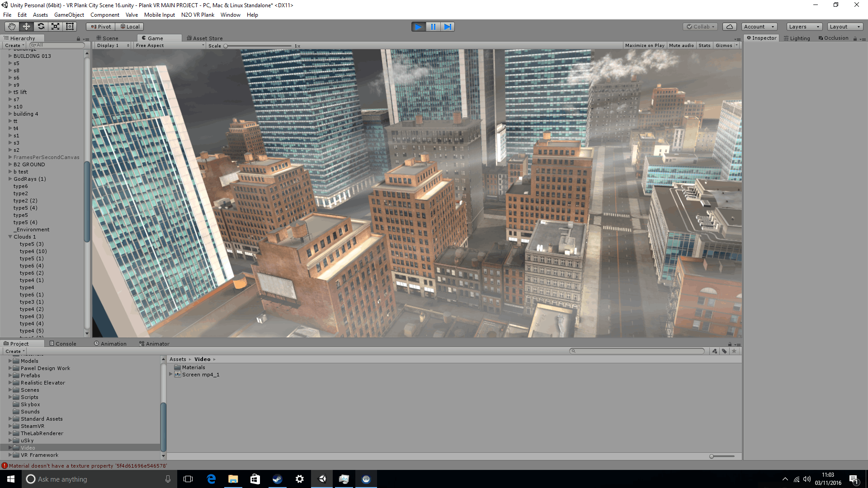
Task: Switch to the Console tab
Action: pos(63,344)
